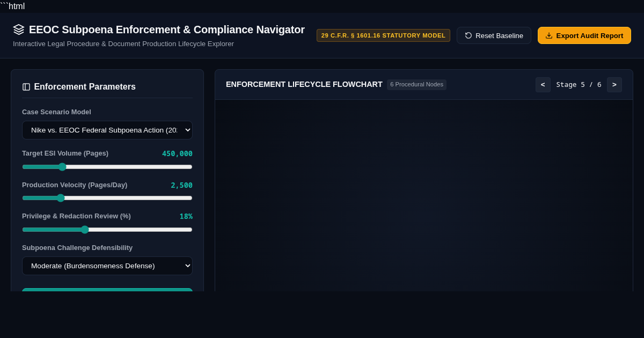The height and width of the screenshot is (338, 644).
Task: Click the 29 C.F.R. § 1601.16 statutory badge
Action: pyautogui.click(x=383, y=35)
